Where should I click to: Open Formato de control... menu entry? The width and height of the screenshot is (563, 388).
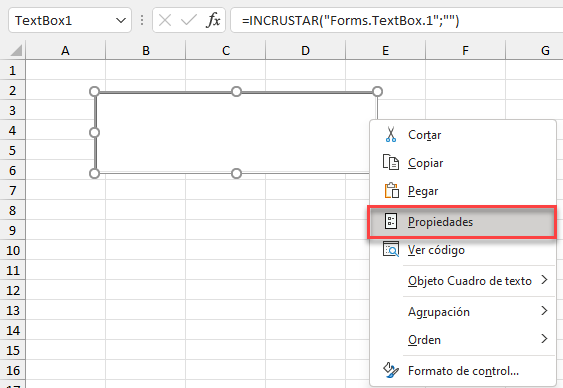(x=463, y=370)
